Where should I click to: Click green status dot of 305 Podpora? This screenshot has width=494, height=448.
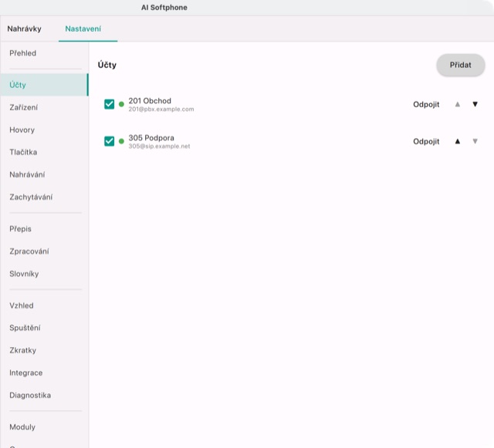121,141
